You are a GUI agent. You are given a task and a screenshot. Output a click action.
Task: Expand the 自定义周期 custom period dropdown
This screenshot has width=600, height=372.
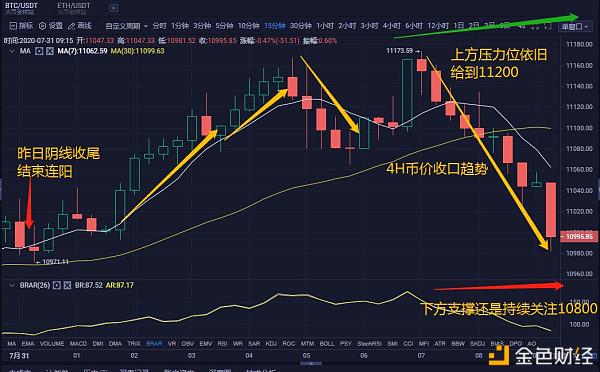tap(126, 26)
